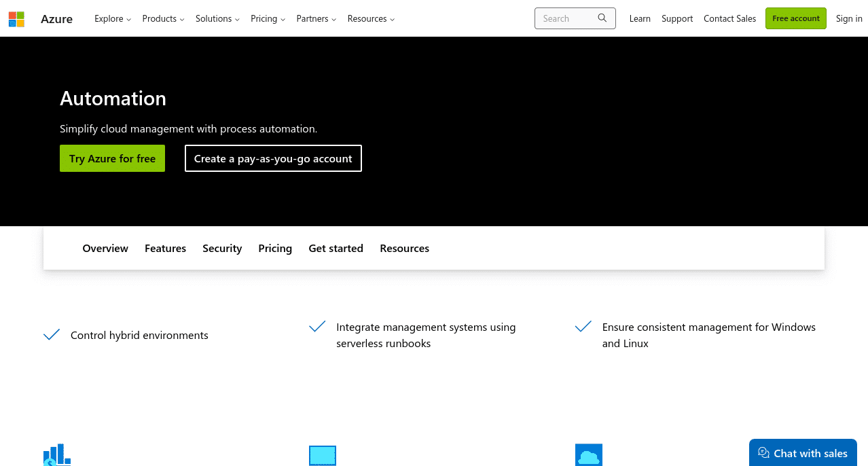
Task: Click the checkmark beside Control hybrid environments
Action: (52, 335)
